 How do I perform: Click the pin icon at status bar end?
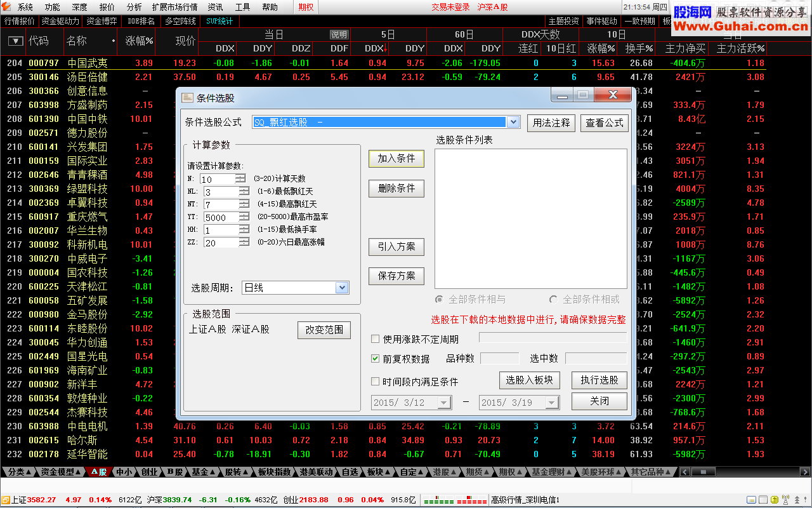[806, 500]
